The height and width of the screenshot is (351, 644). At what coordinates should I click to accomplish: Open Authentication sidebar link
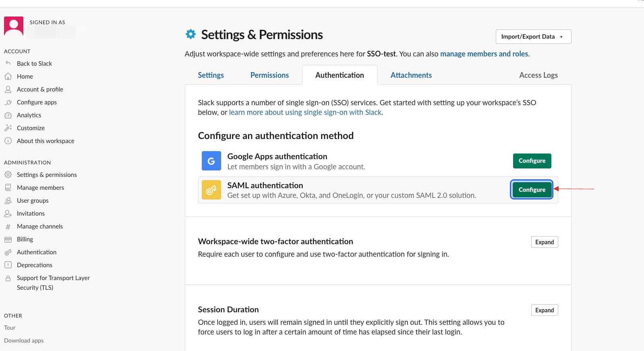[x=37, y=252]
